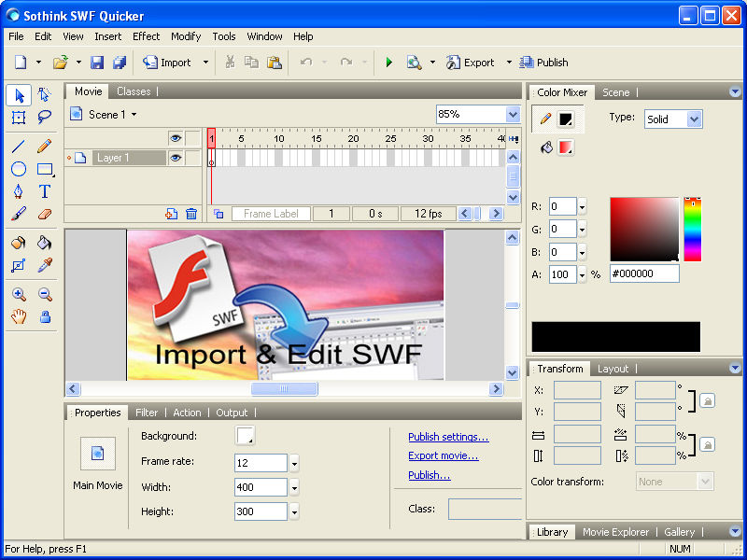The height and width of the screenshot is (560, 747).
Task: Open the Modify menu
Action: [x=186, y=36]
